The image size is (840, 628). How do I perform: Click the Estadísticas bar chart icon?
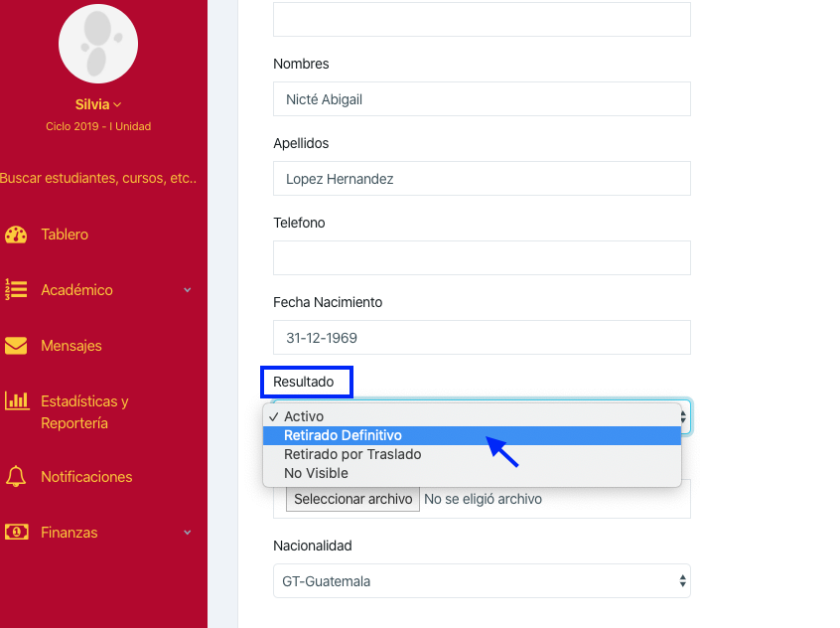(17, 401)
